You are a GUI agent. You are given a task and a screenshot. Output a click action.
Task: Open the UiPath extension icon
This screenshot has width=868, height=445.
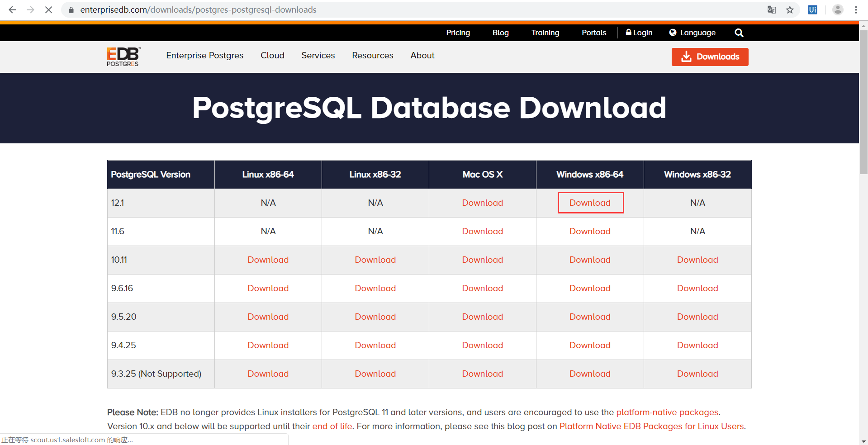click(812, 9)
